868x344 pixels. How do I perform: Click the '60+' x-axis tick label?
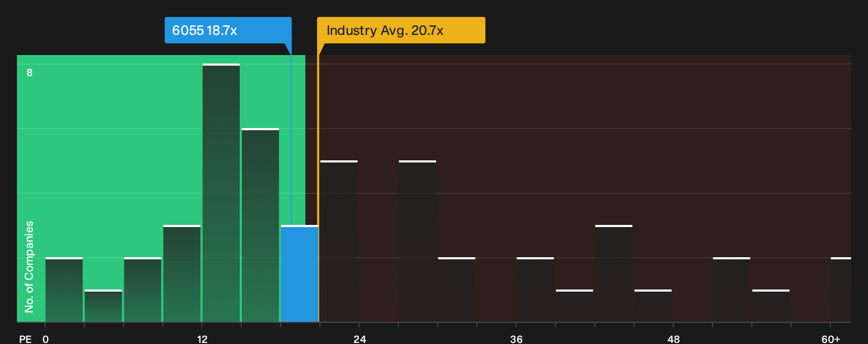[830, 339]
